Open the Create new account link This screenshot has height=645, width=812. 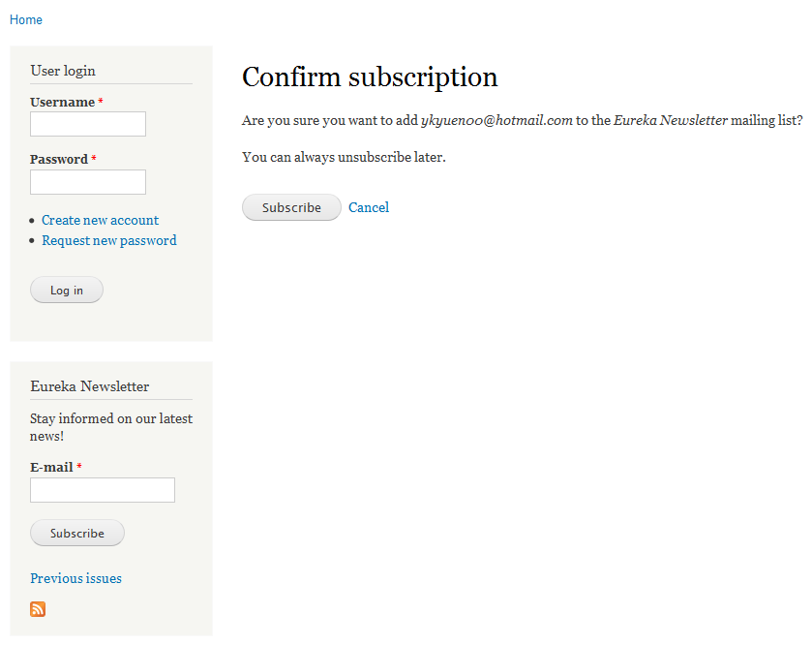coord(100,220)
